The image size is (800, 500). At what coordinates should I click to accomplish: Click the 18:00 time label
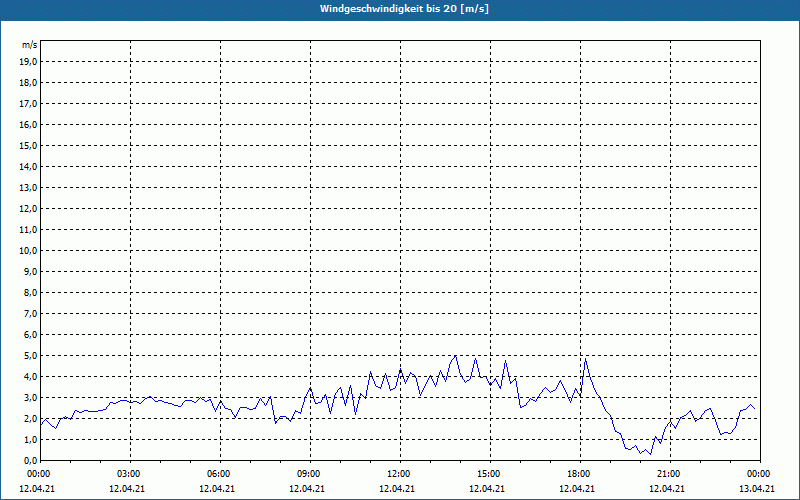click(x=580, y=474)
